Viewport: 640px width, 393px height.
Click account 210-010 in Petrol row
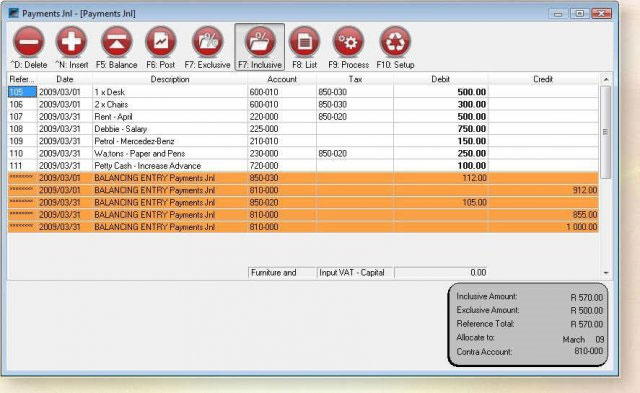click(x=264, y=141)
